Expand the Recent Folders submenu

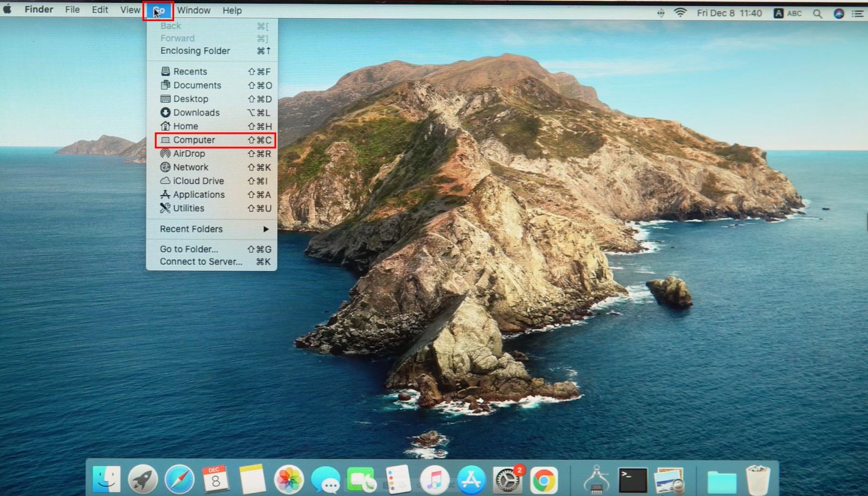(212, 229)
